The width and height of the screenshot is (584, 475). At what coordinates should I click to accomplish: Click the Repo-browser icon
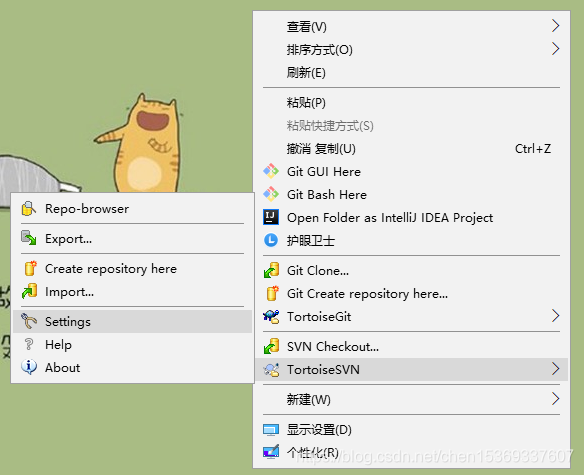click(29, 209)
